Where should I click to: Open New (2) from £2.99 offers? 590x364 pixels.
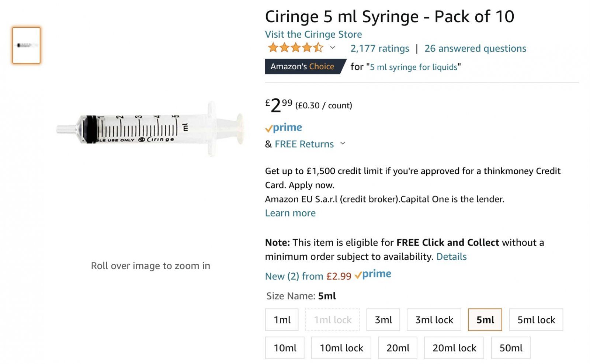pos(308,276)
